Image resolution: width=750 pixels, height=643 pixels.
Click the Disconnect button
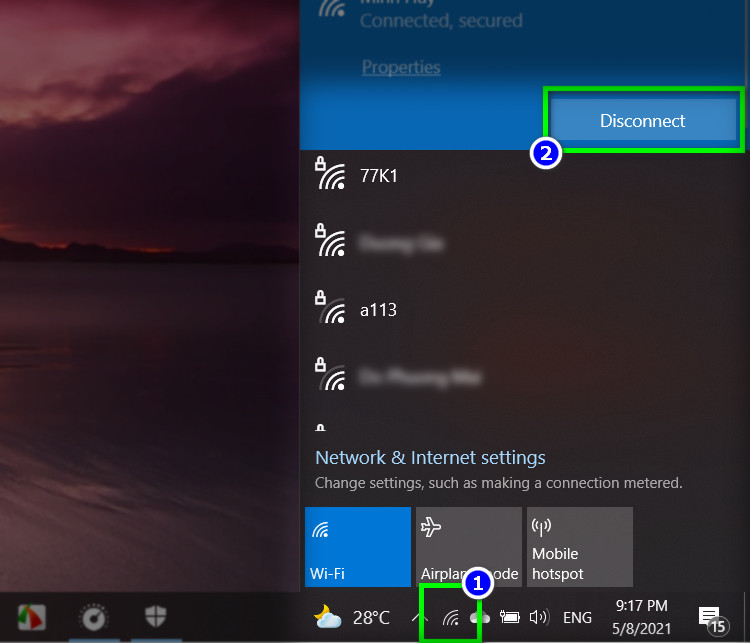[642, 121]
